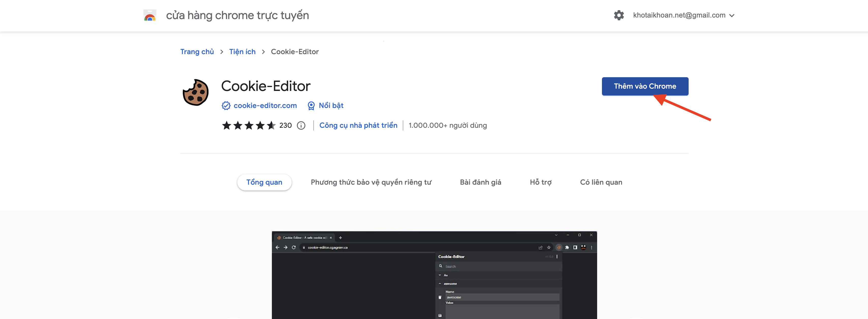Viewport: 868px width, 319px height.
Task: Click the star rating display
Action: [249, 125]
